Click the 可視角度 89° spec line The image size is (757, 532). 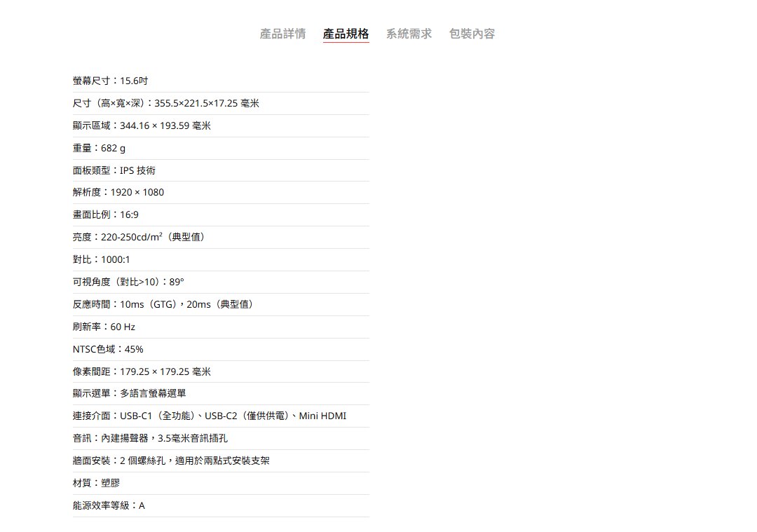[x=128, y=282]
